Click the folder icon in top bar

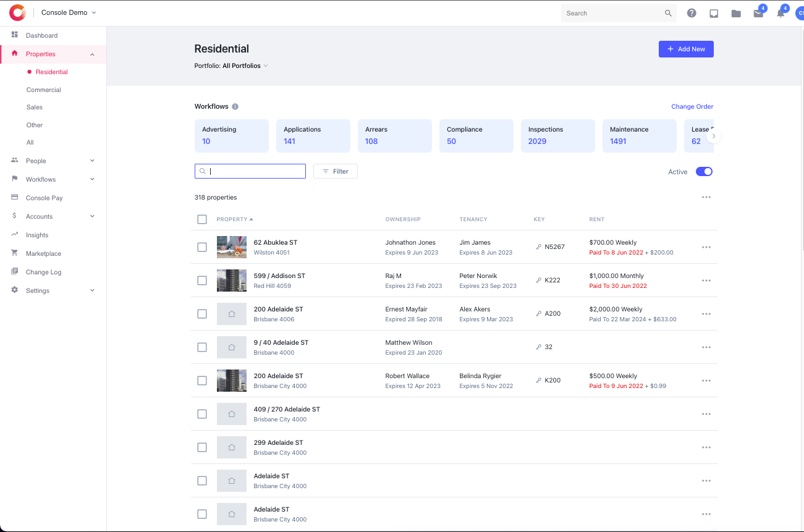tap(736, 14)
